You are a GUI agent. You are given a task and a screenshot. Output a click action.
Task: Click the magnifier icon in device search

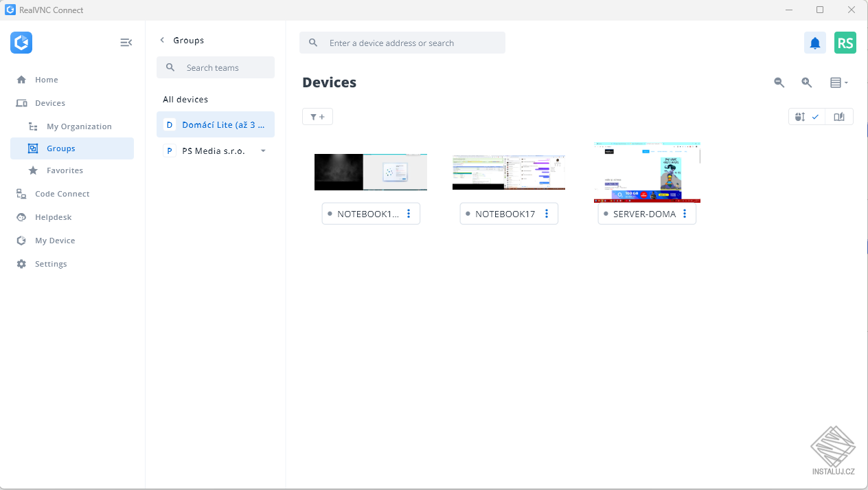pyautogui.click(x=313, y=43)
